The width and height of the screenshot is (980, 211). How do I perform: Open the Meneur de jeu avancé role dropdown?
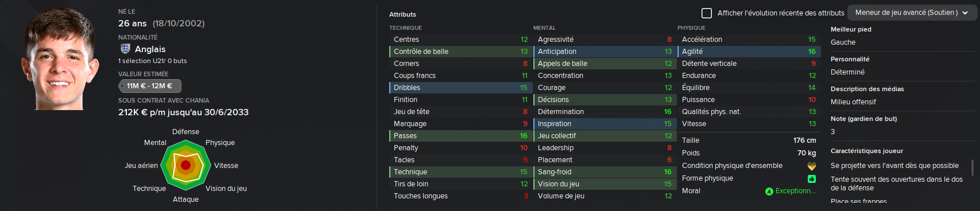912,13
